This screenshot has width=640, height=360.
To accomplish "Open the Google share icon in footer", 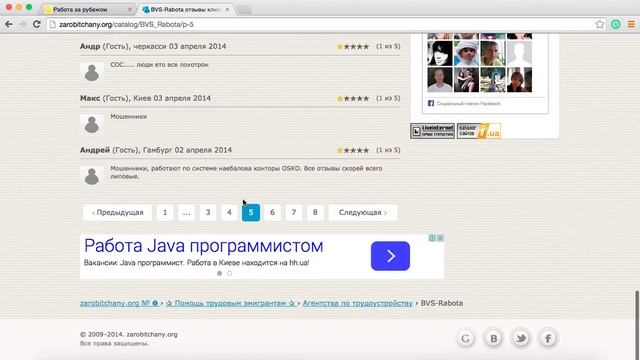I will (466, 338).
